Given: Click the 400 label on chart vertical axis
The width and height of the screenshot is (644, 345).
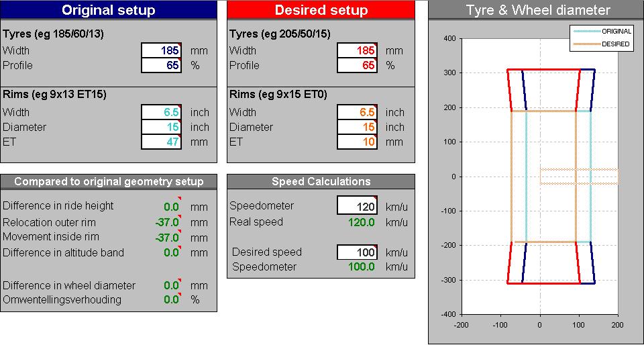Looking at the screenshot, I should 450,39.
